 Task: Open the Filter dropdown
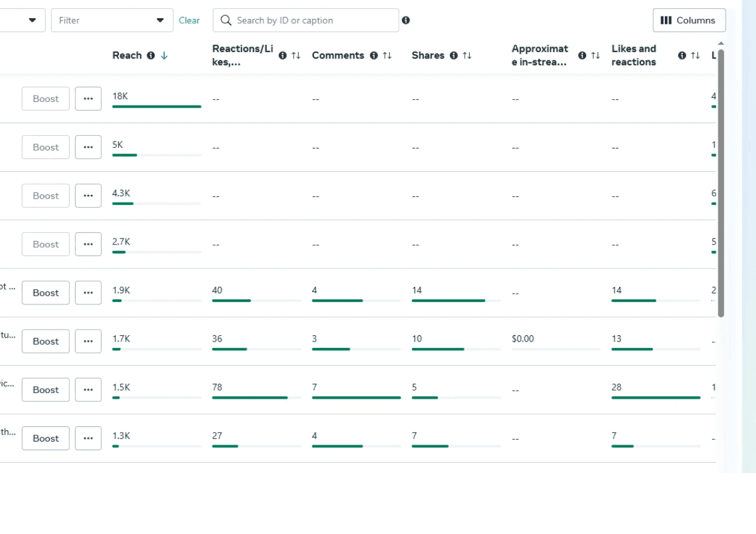point(112,20)
